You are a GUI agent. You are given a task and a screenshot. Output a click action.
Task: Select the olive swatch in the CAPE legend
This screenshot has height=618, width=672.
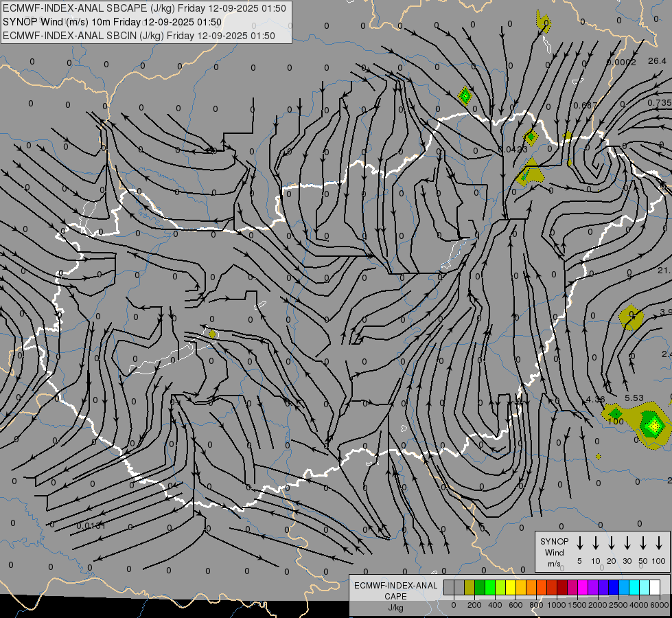point(470,587)
